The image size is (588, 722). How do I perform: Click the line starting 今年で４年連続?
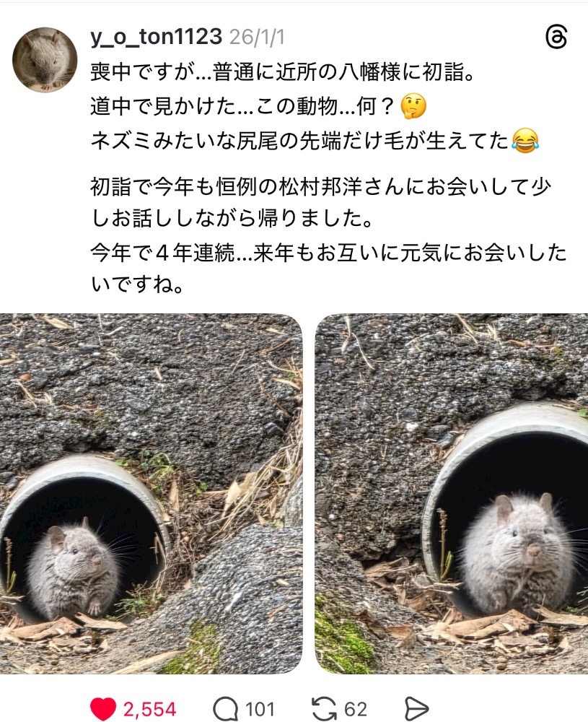click(x=328, y=269)
